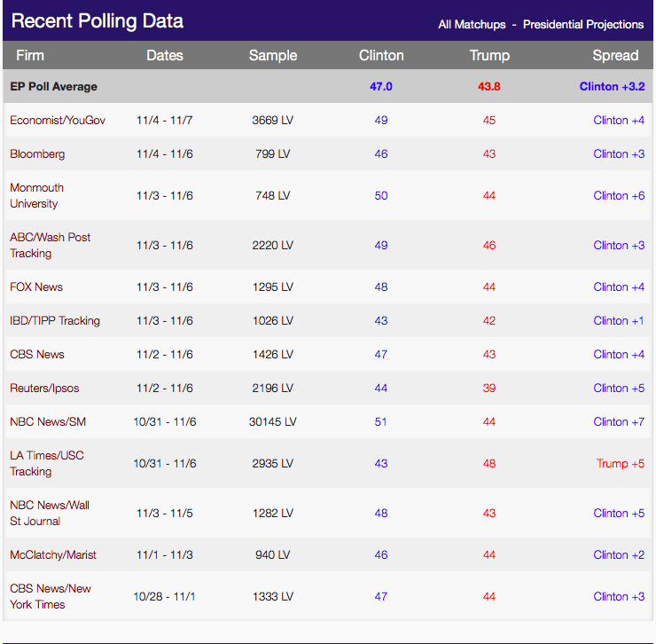Open the LA Times/USC Tracking link
The image size is (656, 644).
coord(46,463)
